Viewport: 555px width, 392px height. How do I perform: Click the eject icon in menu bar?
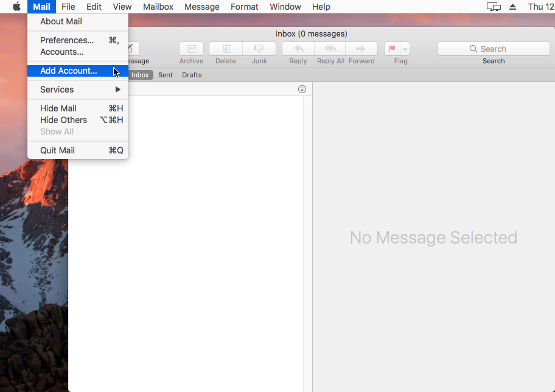[512, 7]
